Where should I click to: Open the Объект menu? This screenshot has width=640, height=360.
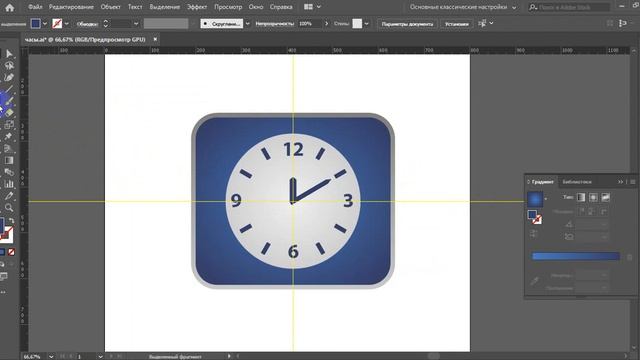111,7
